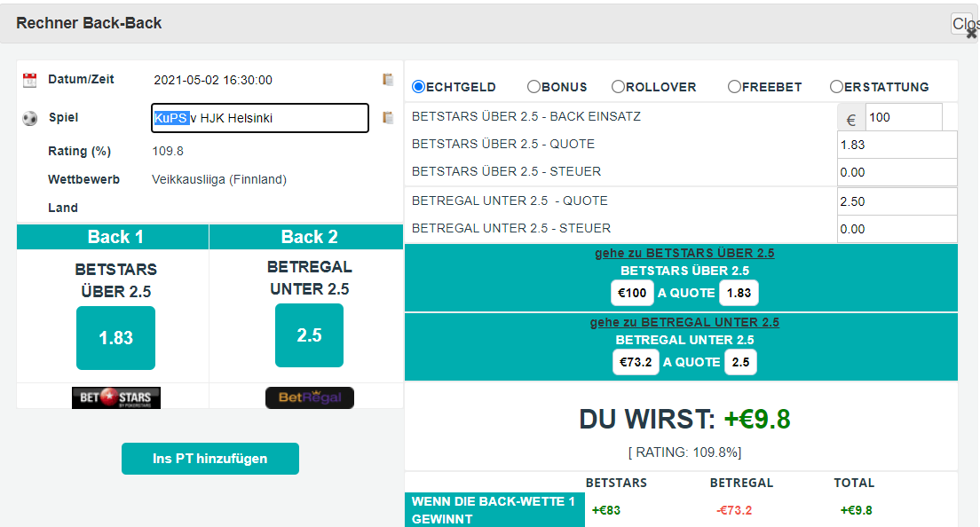This screenshot has width=980, height=527.
Task: Follow the 'gehe zu BETSTARS ÜBER 2.5' link
Action: pos(684,253)
